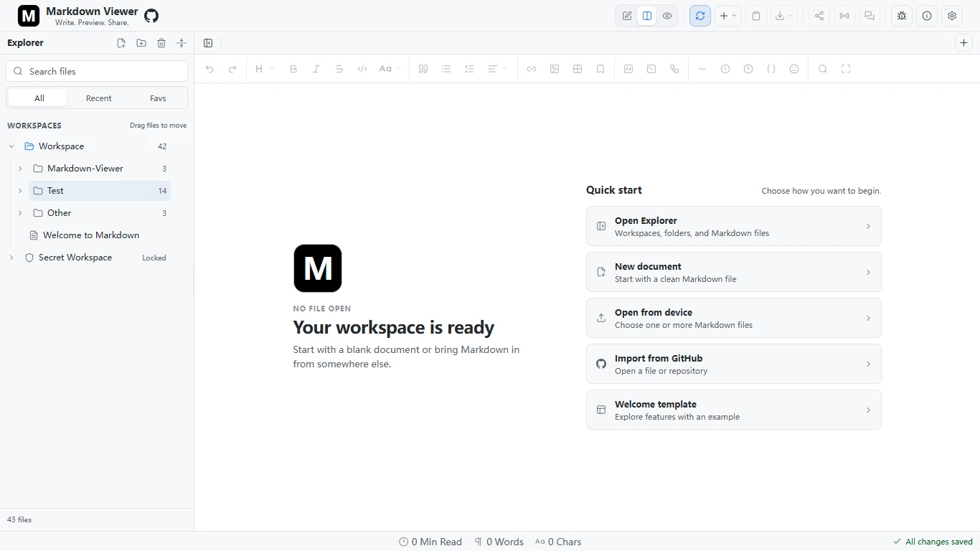Click the Open Explorer quick start card
Screen dimensions: 980x551
pos(734,226)
